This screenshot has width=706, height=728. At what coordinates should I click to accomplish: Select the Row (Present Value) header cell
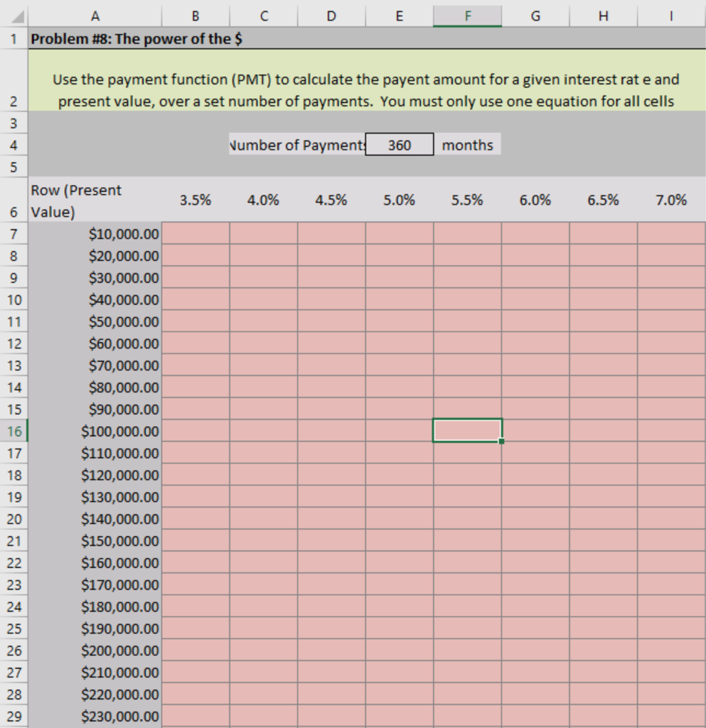[x=95, y=200]
